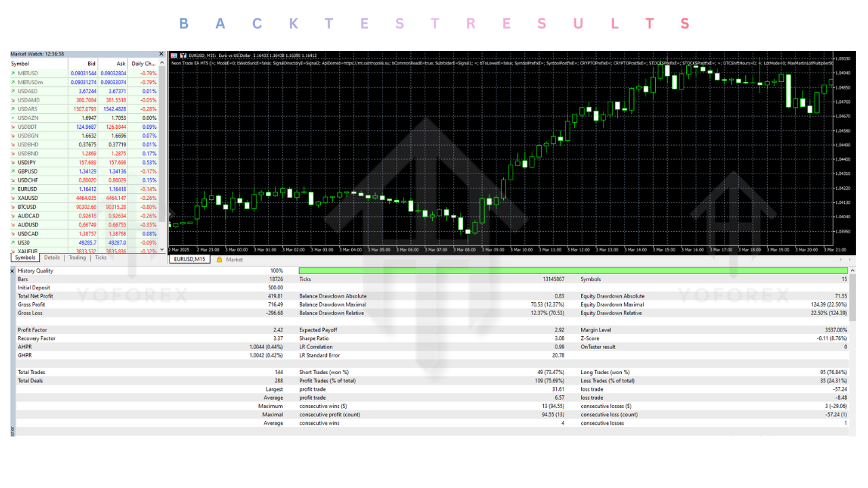The height and width of the screenshot is (488, 868).
Task: Click the green arrow icon beside US30
Action: pyautogui.click(x=12, y=241)
